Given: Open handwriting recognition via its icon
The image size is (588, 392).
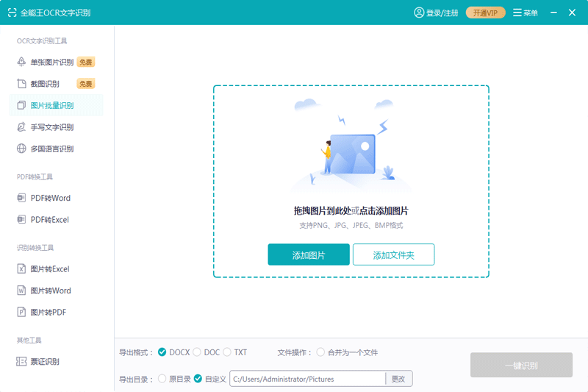Looking at the screenshot, I should (x=21, y=127).
